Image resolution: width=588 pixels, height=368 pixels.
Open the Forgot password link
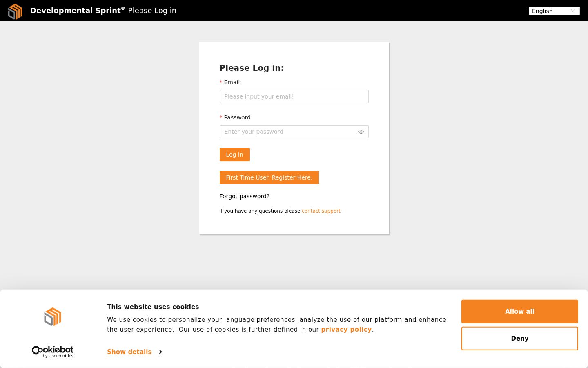(x=245, y=196)
